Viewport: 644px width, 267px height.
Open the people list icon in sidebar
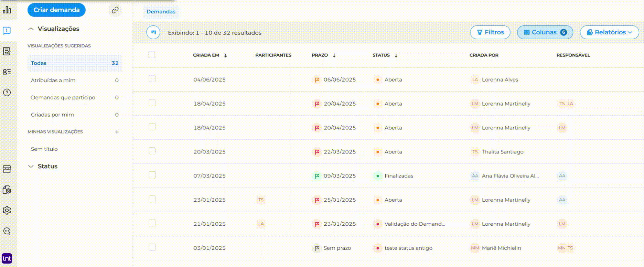pyautogui.click(x=7, y=72)
